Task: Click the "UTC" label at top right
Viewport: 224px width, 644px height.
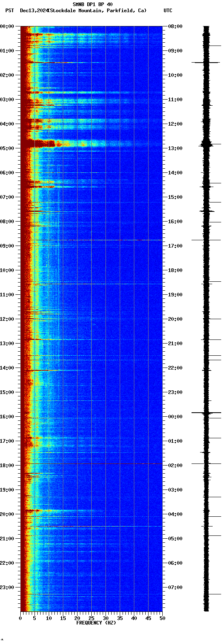Action: click(x=168, y=11)
